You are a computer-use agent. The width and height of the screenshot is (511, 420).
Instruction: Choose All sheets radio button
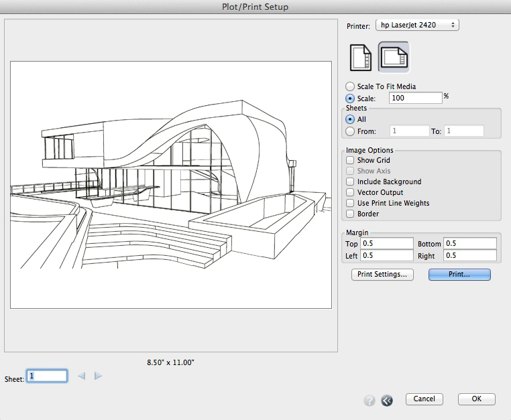tap(350, 119)
